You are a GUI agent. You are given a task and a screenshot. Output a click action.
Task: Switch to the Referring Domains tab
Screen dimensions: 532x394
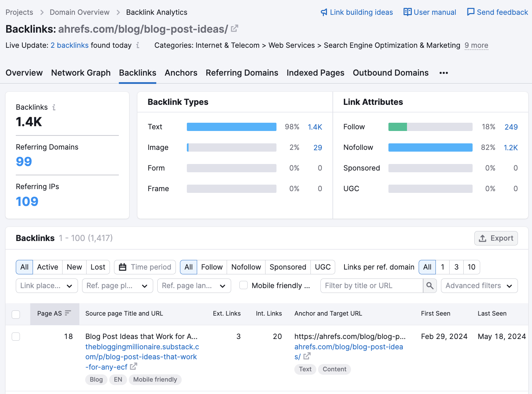point(242,73)
